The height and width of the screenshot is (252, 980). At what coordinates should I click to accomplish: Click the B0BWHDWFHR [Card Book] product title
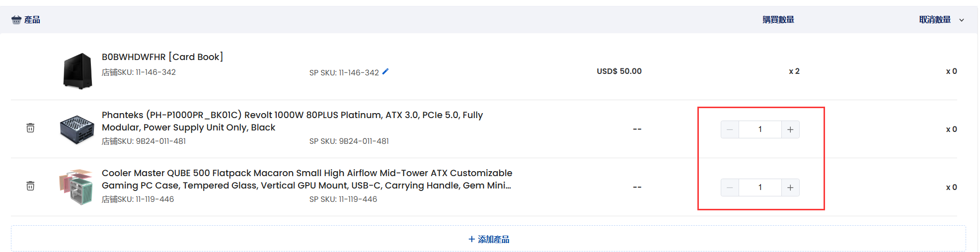pos(162,57)
